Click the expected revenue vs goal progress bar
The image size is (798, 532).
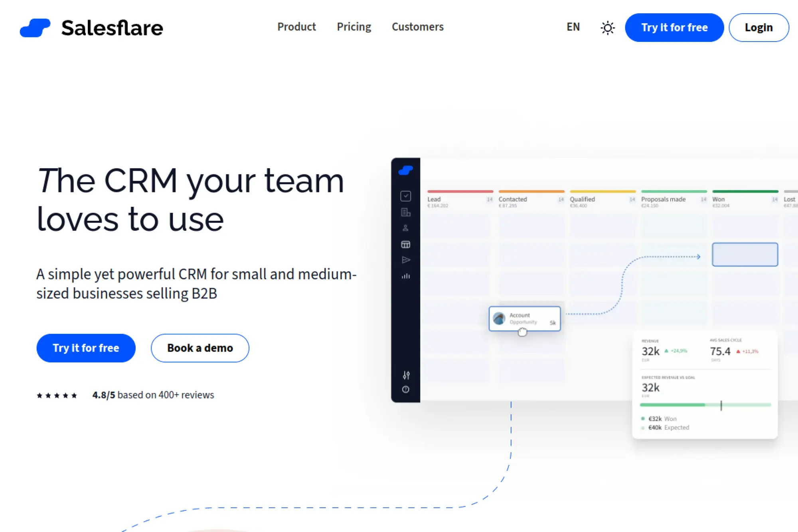point(705,405)
